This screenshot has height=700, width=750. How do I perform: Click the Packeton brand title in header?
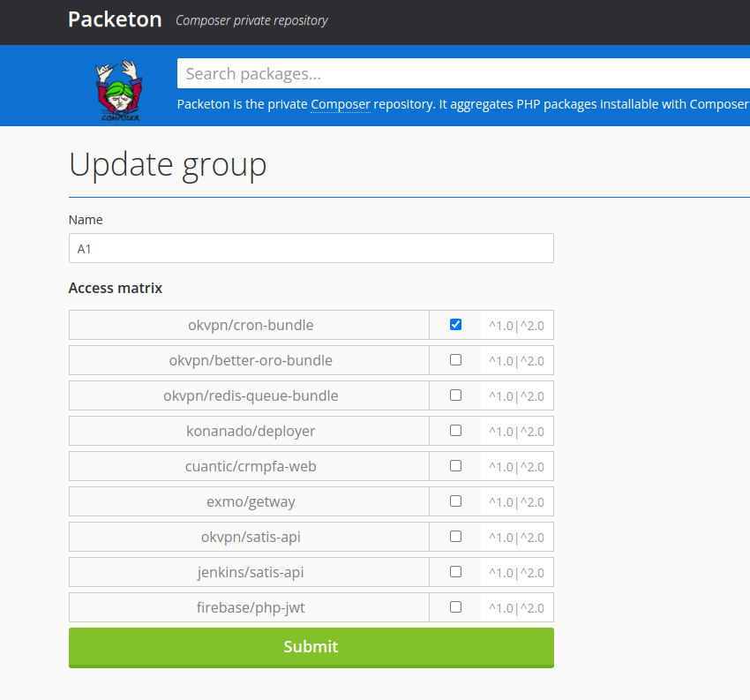click(x=115, y=19)
